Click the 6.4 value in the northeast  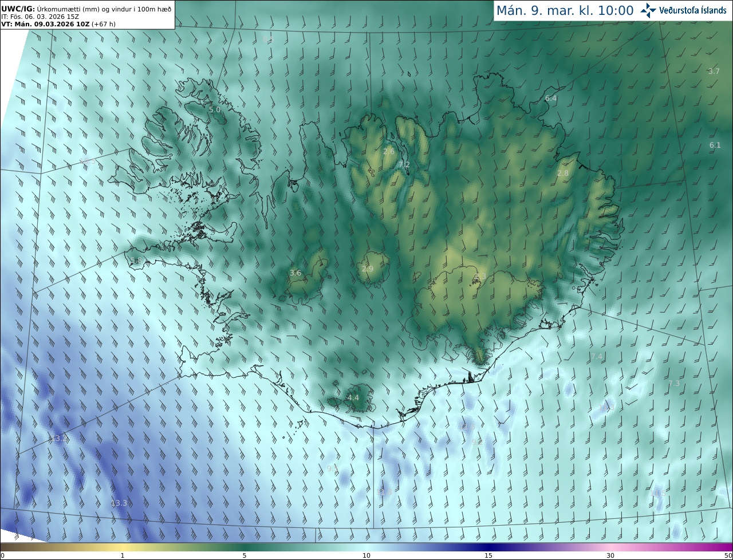click(x=551, y=98)
